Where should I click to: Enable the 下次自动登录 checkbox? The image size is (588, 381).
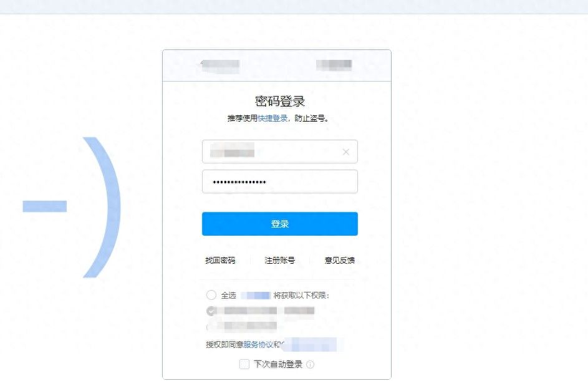pyautogui.click(x=244, y=364)
